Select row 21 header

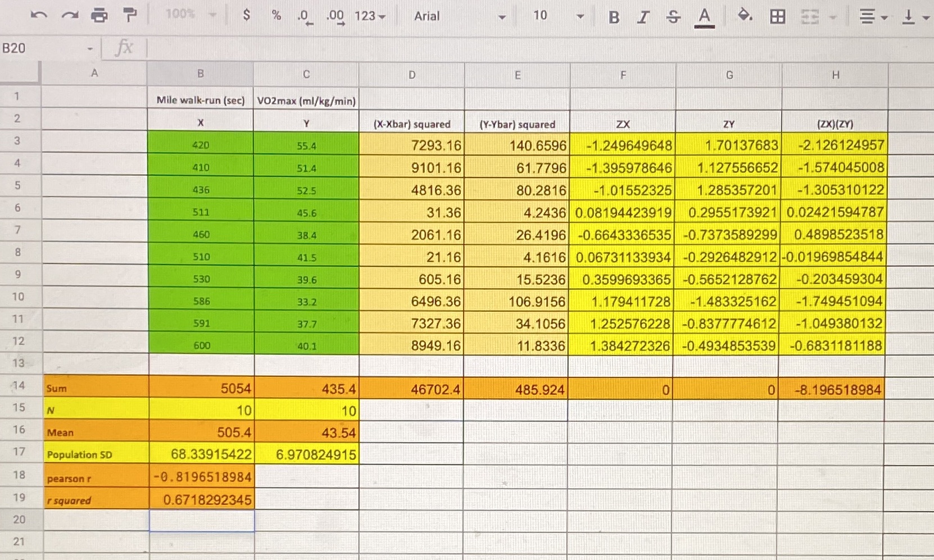click(19, 542)
